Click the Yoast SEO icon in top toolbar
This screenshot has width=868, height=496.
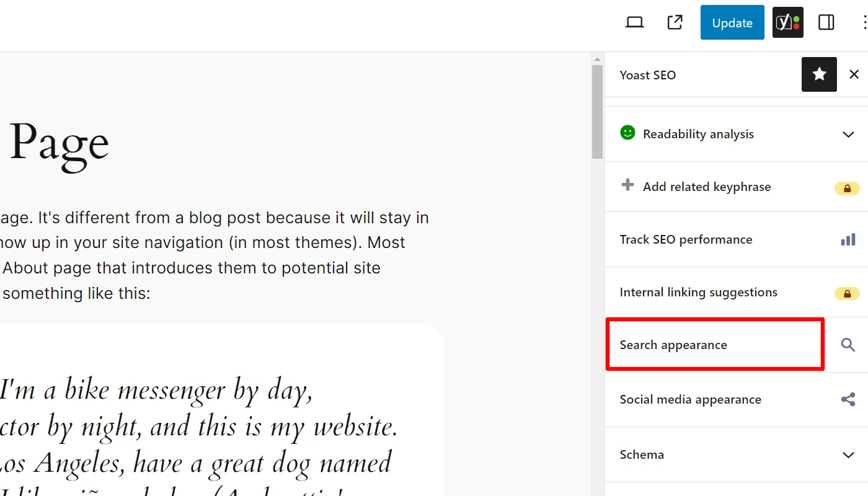coord(787,23)
